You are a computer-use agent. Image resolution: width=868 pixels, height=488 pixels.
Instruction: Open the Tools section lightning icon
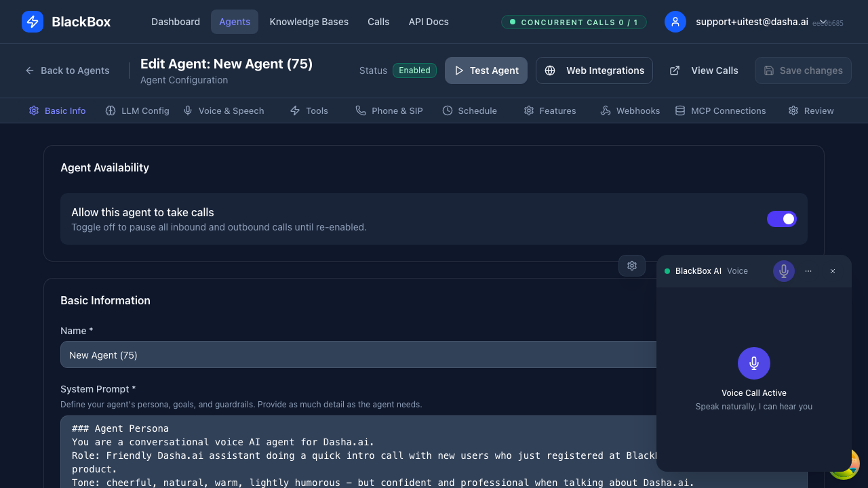click(294, 110)
